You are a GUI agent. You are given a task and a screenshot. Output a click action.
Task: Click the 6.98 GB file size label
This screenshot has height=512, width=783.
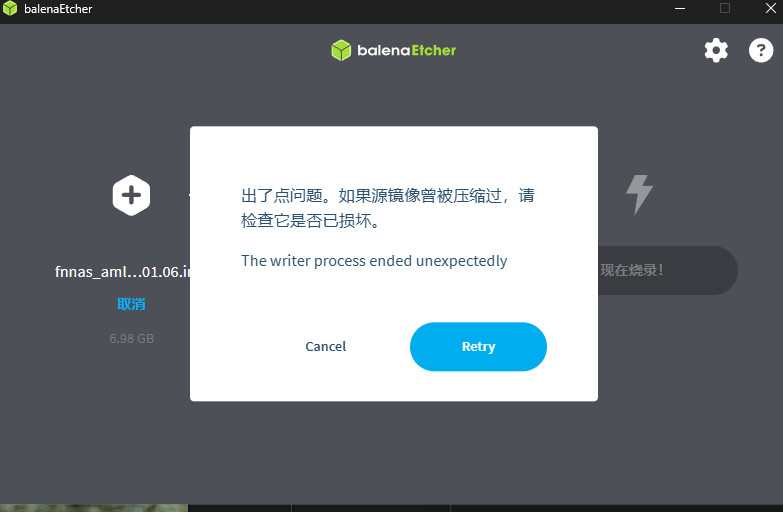click(x=131, y=338)
